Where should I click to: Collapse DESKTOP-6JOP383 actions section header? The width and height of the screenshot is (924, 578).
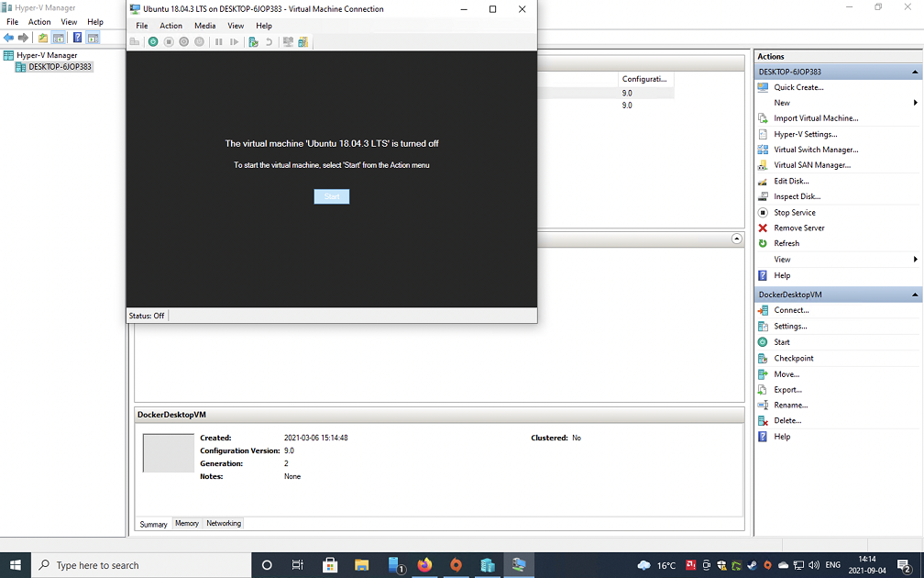coord(915,72)
